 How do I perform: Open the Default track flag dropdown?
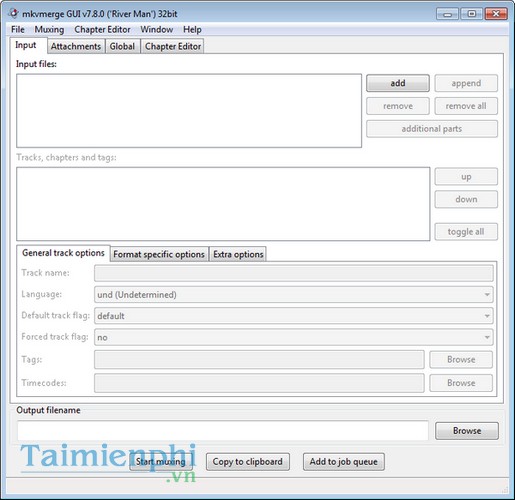[x=294, y=316]
